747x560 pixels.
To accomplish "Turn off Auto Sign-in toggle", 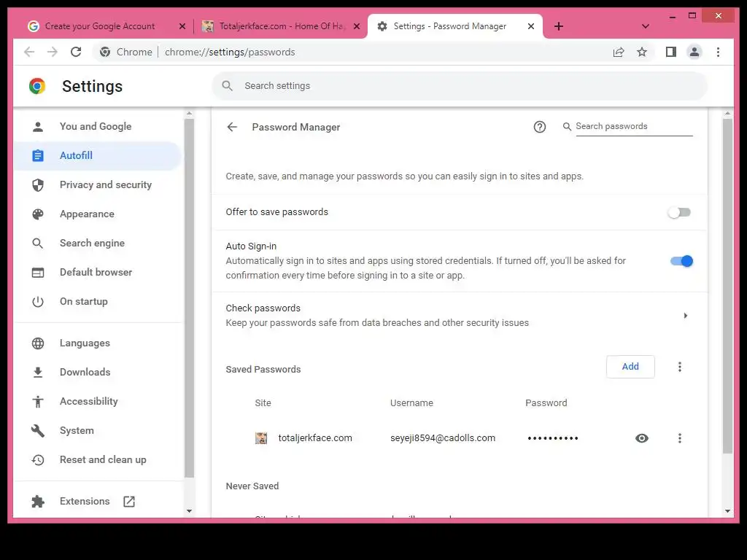I will click(682, 261).
